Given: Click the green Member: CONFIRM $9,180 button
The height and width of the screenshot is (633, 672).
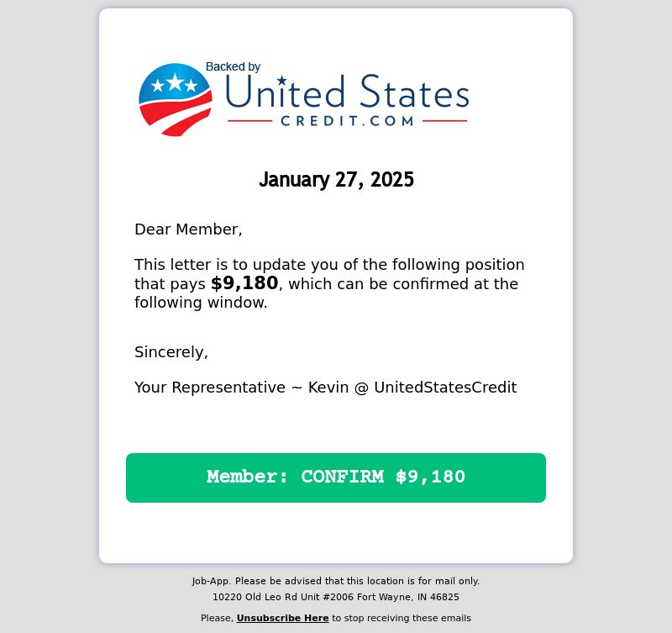Looking at the screenshot, I should 335,477.
